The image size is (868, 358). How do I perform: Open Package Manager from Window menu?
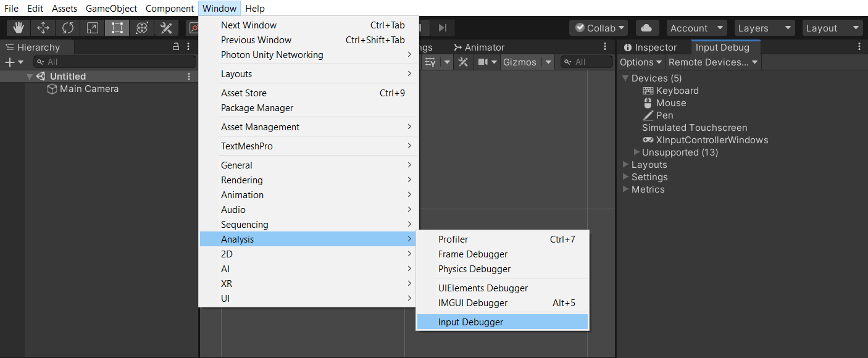pos(257,108)
